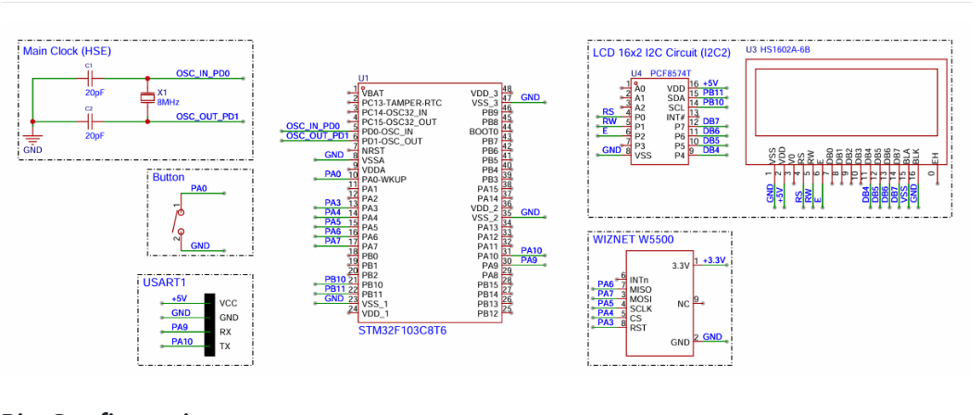
Task: Click the USART1 black connector header
Action: [x=209, y=324]
